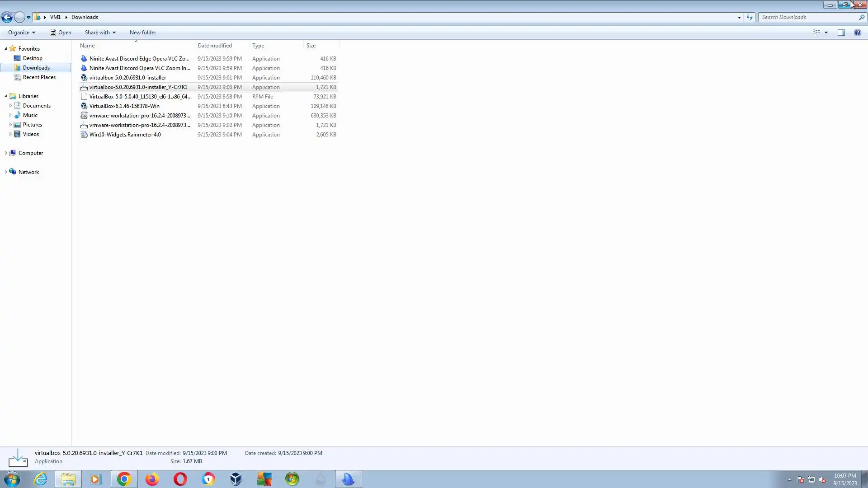Select the VirtualBox-6.1.46-158378-Win file

point(124,106)
